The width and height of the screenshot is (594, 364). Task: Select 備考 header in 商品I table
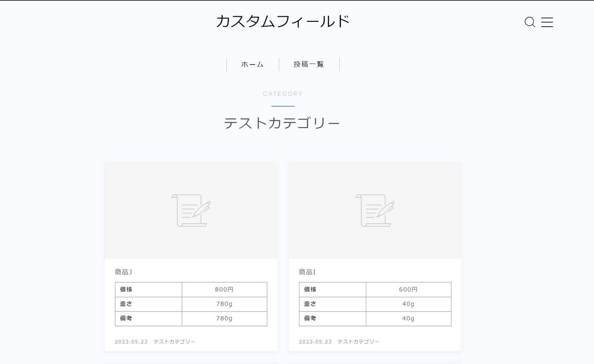click(333, 318)
